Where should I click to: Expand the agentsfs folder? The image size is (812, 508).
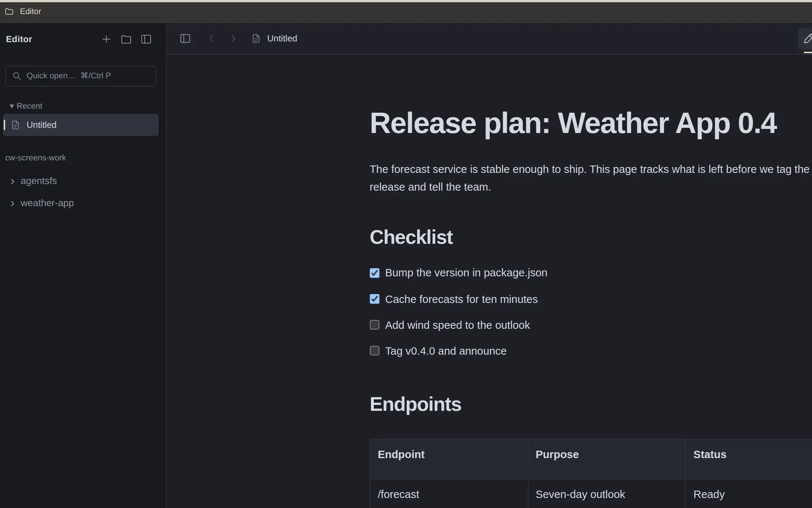[13, 181]
